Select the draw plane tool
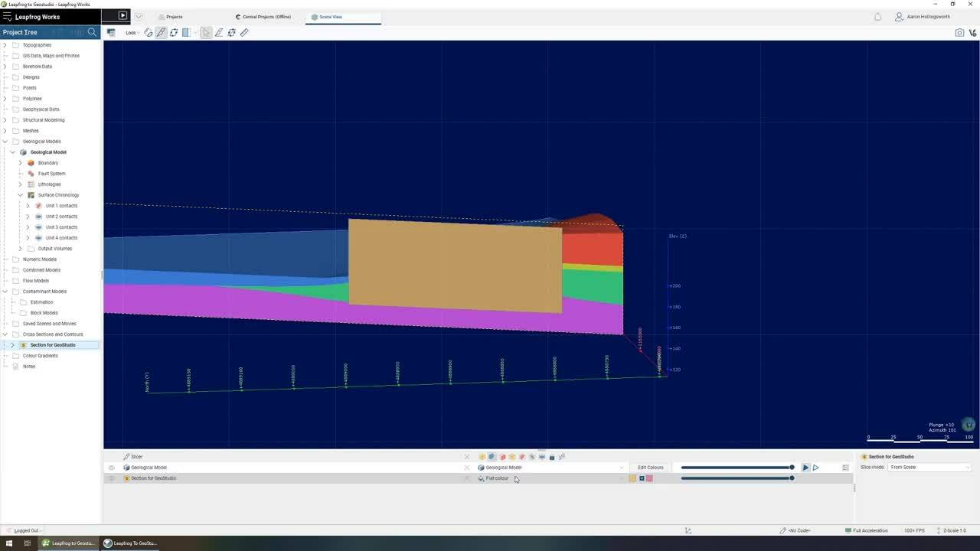 [219, 32]
